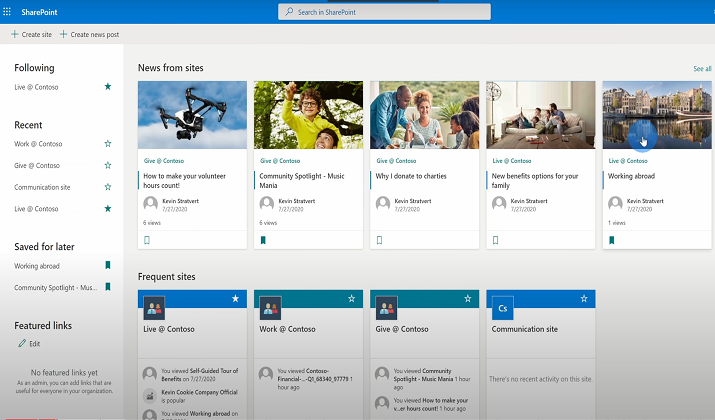Open Why I donate family image thumbnail
This screenshot has height=420, width=715.
click(425, 115)
